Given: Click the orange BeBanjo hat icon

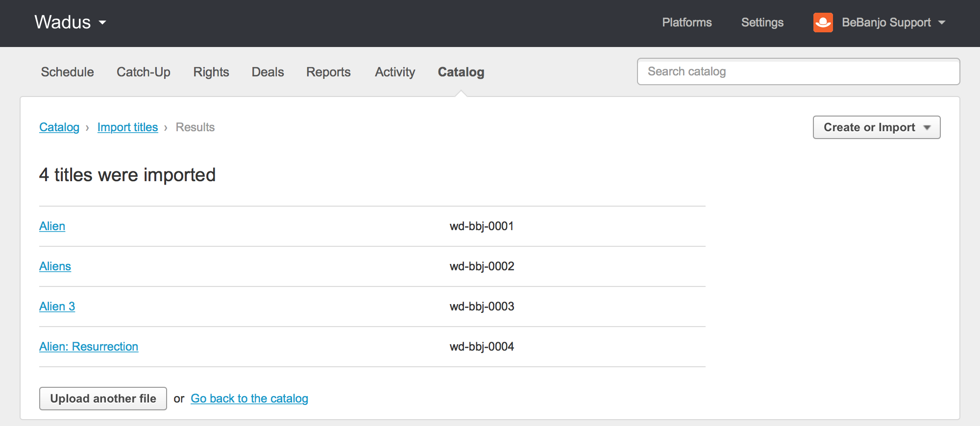Looking at the screenshot, I should [x=823, y=23].
